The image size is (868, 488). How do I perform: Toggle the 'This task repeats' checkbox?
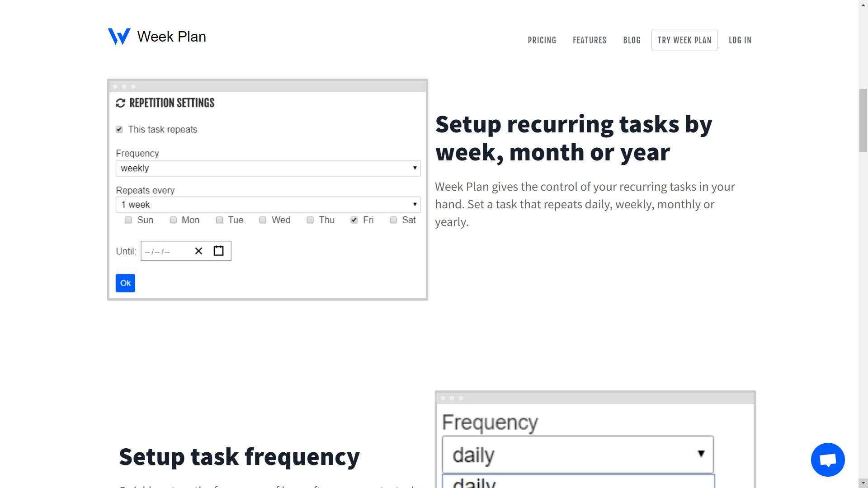point(119,130)
